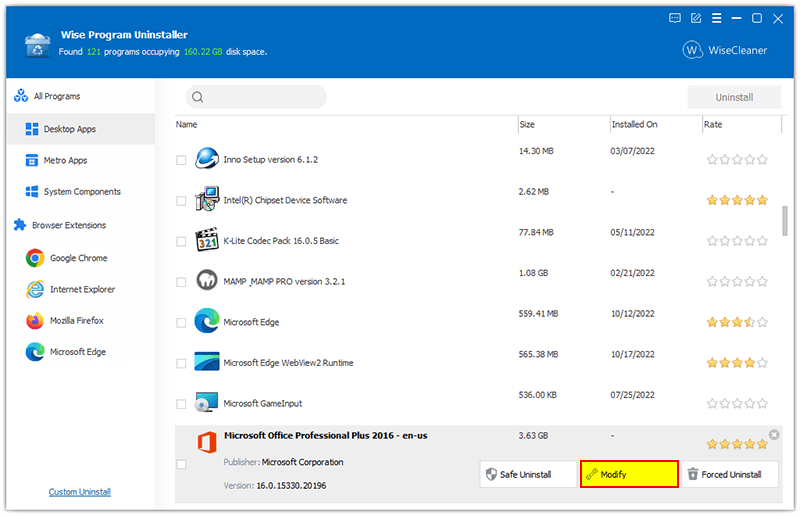Click the recycle bin app logo

[x=37, y=45]
